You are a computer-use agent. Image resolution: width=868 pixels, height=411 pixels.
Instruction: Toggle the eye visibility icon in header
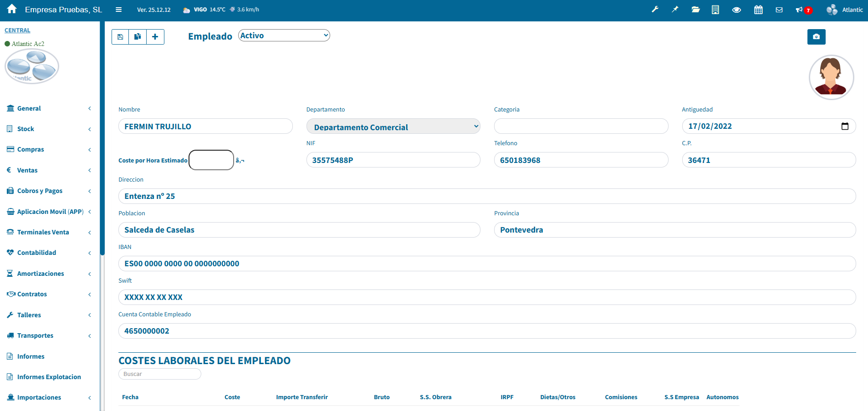[736, 10]
